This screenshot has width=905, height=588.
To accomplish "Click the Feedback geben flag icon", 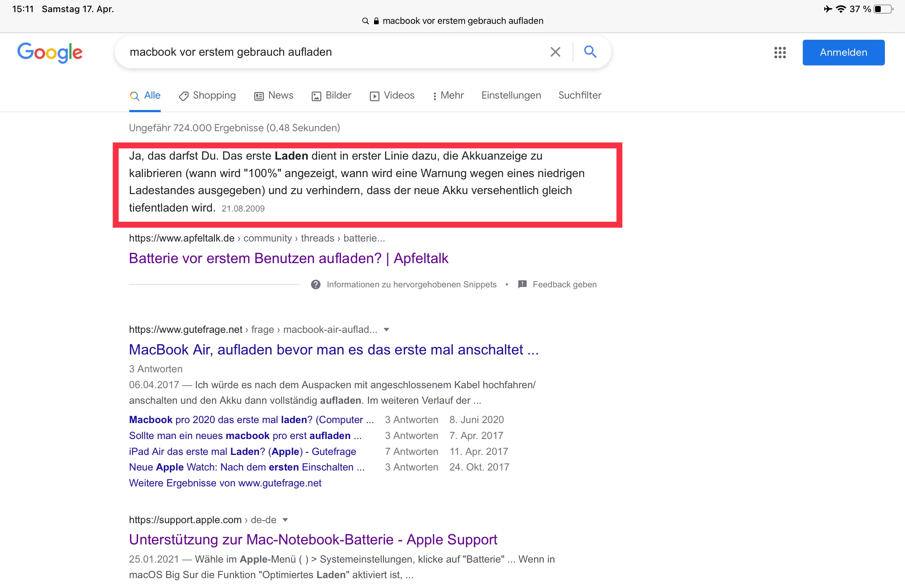I will coord(522,284).
